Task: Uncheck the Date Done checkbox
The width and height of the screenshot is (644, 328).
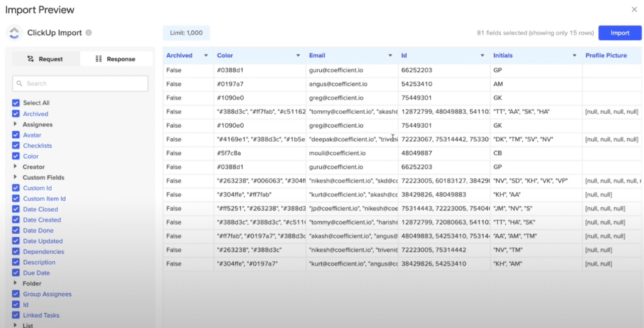Action: click(x=16, y=231)
